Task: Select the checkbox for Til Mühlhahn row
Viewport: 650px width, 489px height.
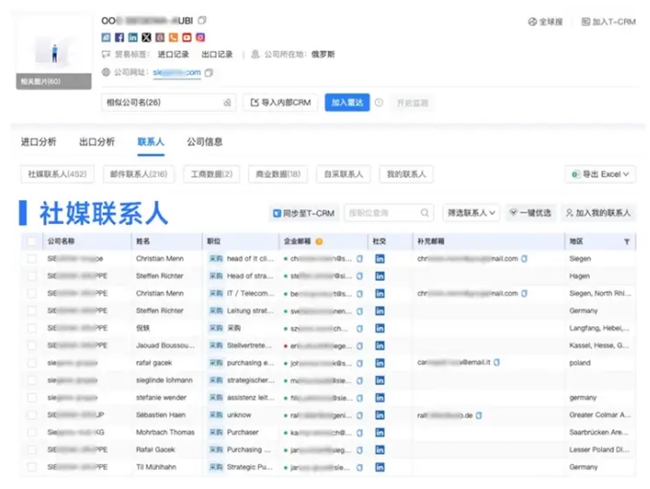Action: [32, 466]
